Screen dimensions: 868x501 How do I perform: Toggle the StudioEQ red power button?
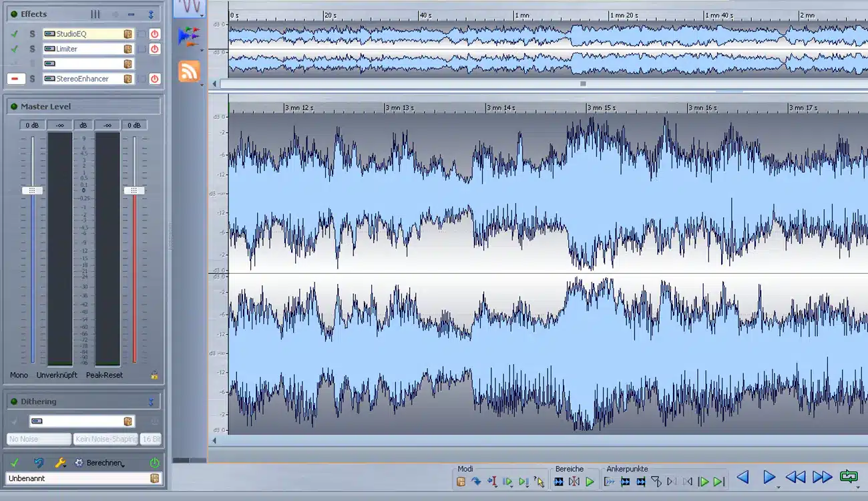154,34
